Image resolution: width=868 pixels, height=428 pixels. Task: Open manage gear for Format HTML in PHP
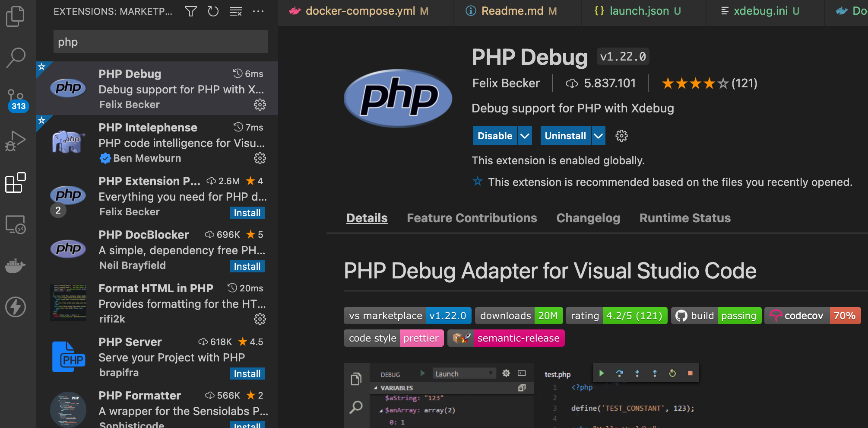point(260,319)
